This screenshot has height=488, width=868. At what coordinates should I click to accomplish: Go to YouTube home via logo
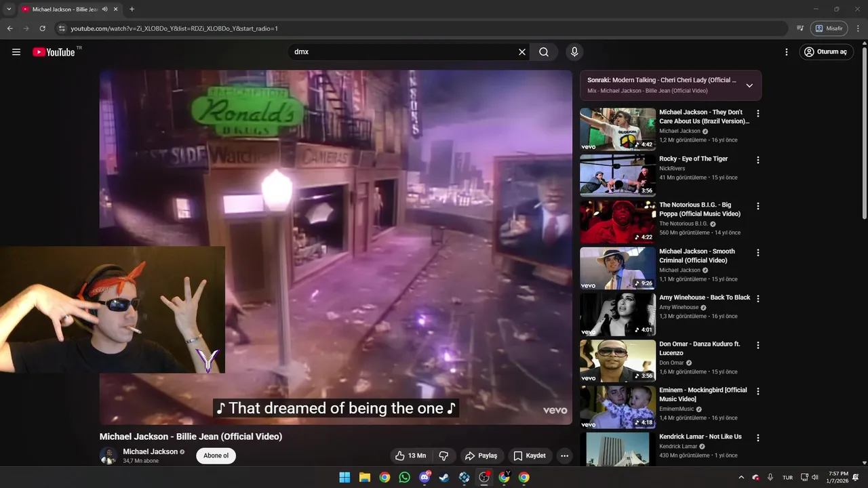coord(54,52)
